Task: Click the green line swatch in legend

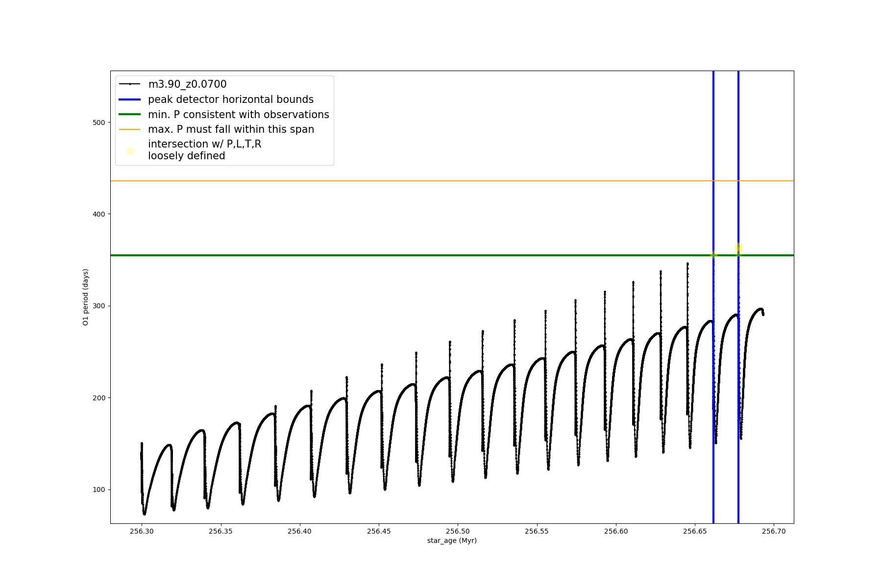Action: (x=130, y=115)
